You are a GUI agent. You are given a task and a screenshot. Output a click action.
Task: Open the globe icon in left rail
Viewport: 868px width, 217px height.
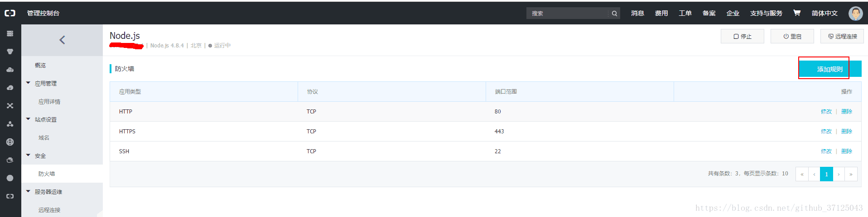[10, 142]
